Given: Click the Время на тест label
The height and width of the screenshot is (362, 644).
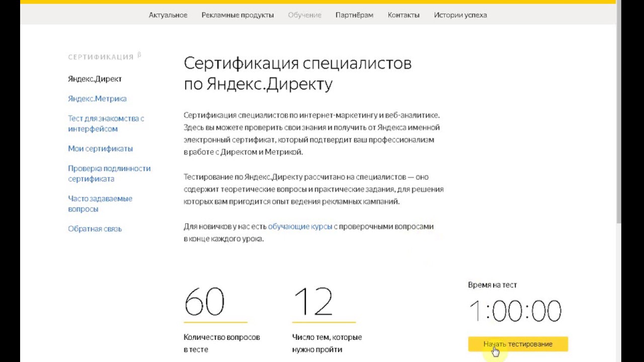Looking at the screenshot, I should click(493, 285).
